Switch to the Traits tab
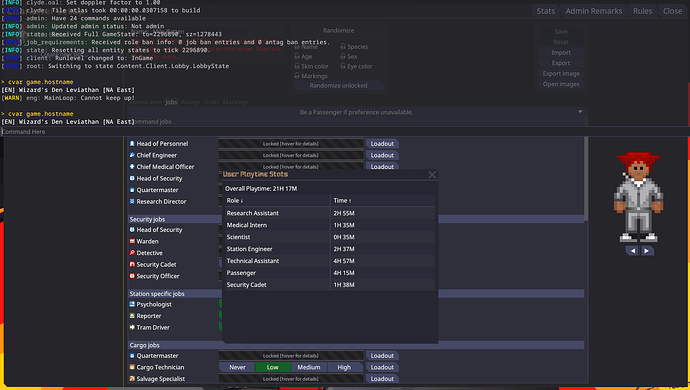The image size is (690, 390). tap(211, 102)
